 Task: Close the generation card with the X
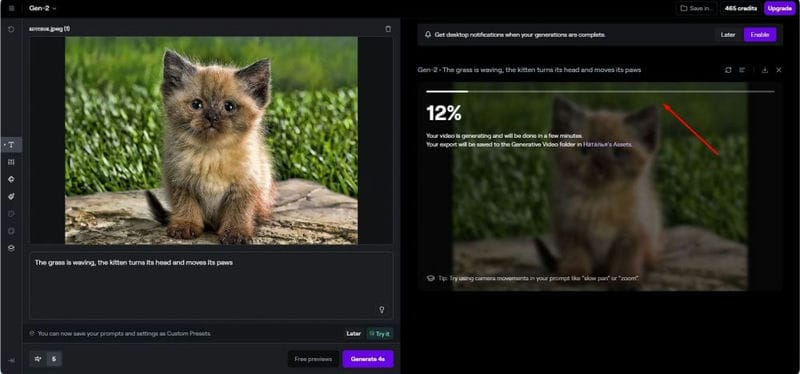779,70
